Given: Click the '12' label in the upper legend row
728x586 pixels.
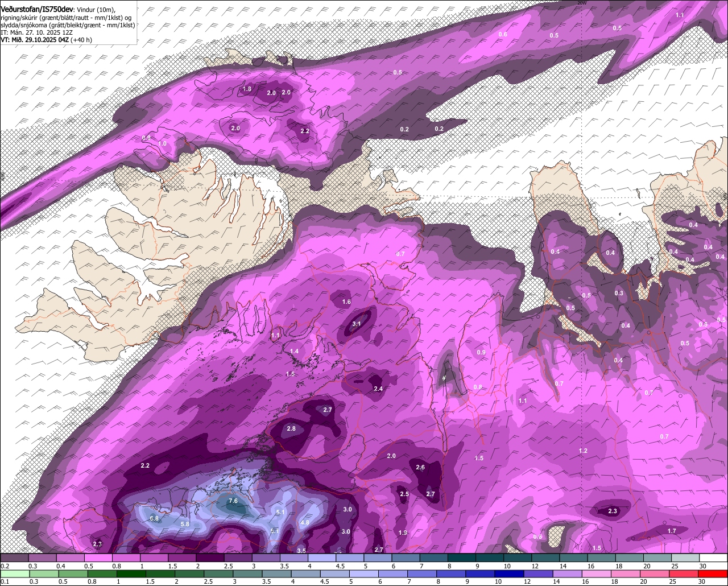Looking at the screenshot, I should [x=535, y=567].
